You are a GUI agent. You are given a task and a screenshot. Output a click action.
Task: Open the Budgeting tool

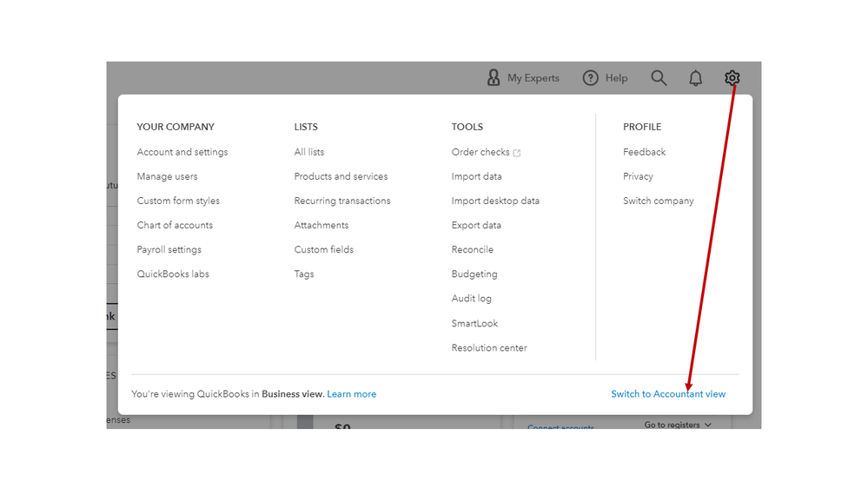(x=474, y=274)
